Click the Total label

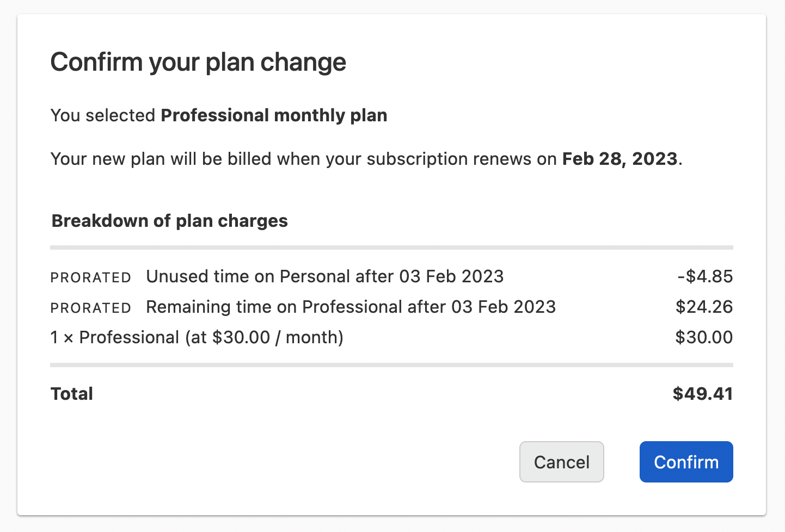(x=71, y=394)
